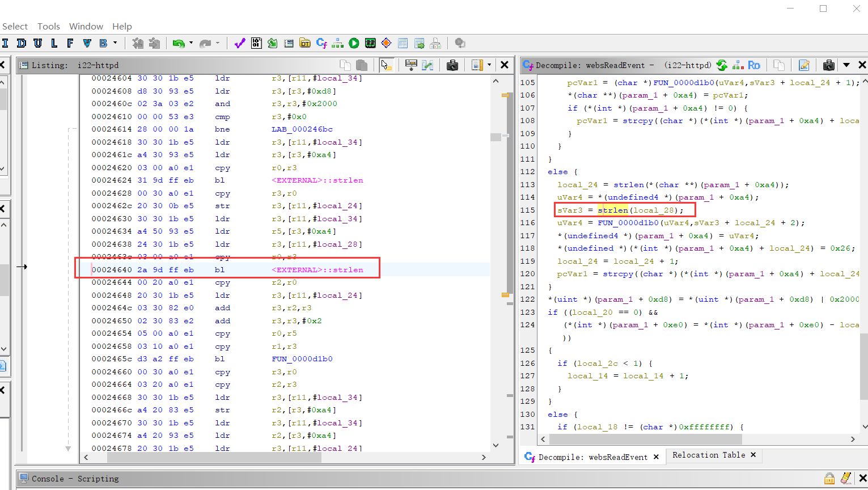Click the Listing diff view icon
The image size is (868, 490).
[x=427, y=65]
